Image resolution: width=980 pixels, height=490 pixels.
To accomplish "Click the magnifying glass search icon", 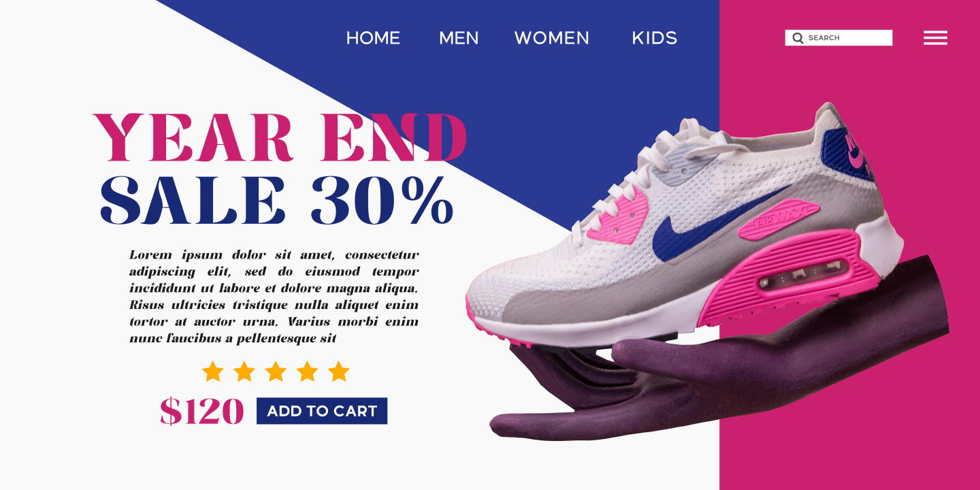I will (798, 38).
